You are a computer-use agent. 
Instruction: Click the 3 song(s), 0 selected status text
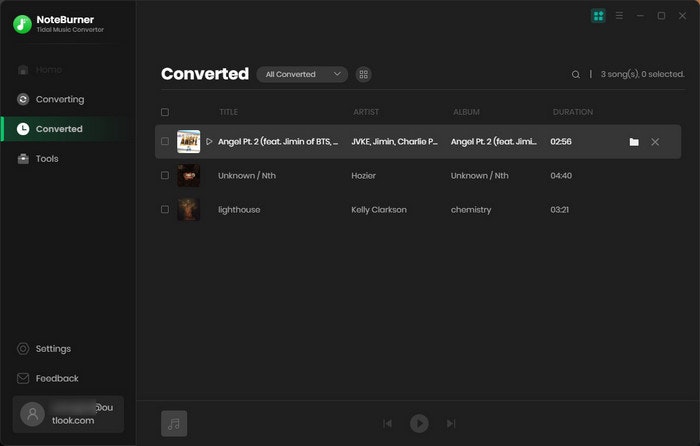(x=642, y=74)
